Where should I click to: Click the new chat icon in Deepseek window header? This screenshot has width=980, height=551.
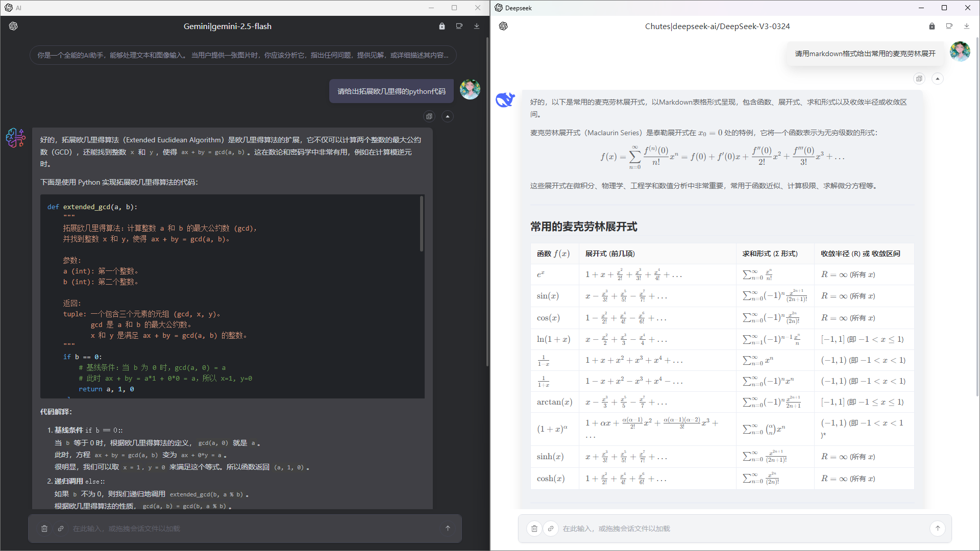(x=949, y=26)
